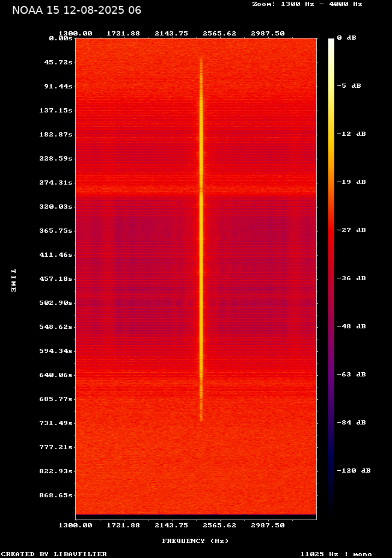
Task: Click the vertical TIME axis title
Action: point(13,281)
